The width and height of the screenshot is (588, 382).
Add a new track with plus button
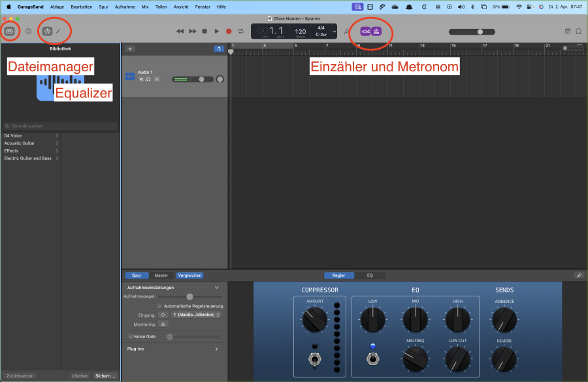tap(130, 49)
